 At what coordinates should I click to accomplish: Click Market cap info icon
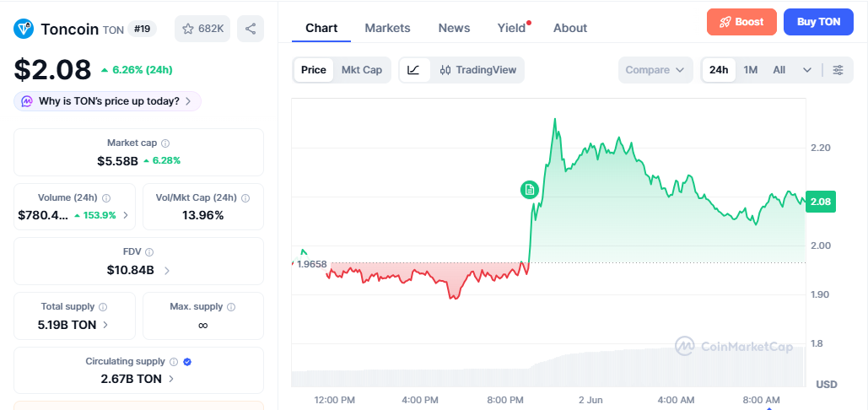[x=165, y=143]
